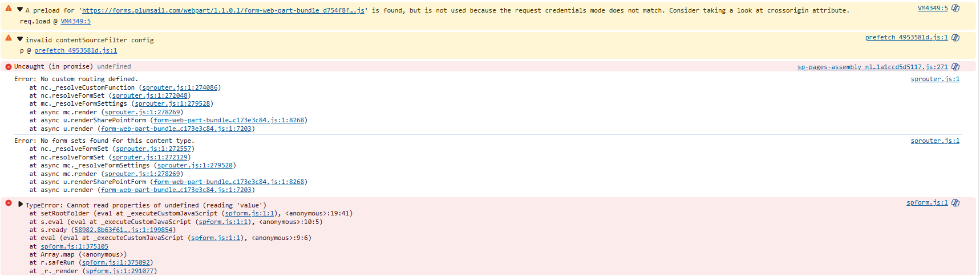Click AI explain icon for contentSourceFilter warning
980x276 pixels.
[x=955, y=38]
